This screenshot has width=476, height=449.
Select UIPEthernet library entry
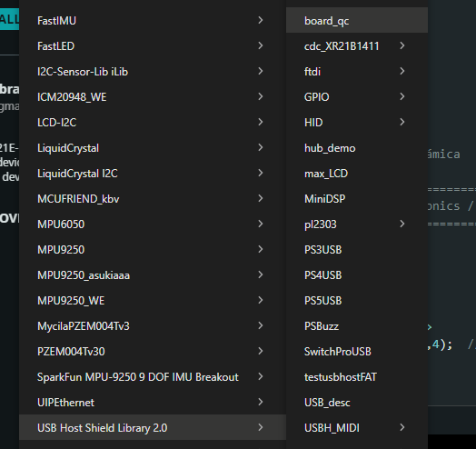coord(153,403)
